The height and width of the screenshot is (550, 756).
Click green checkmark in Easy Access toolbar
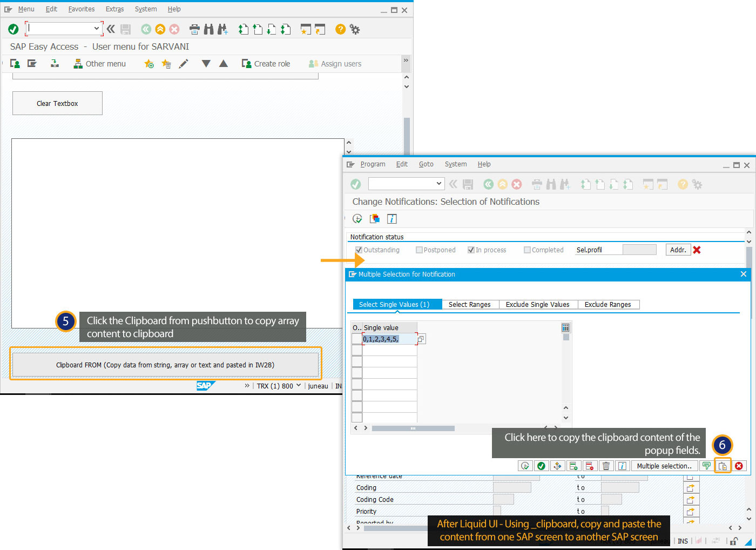(13, 29)
